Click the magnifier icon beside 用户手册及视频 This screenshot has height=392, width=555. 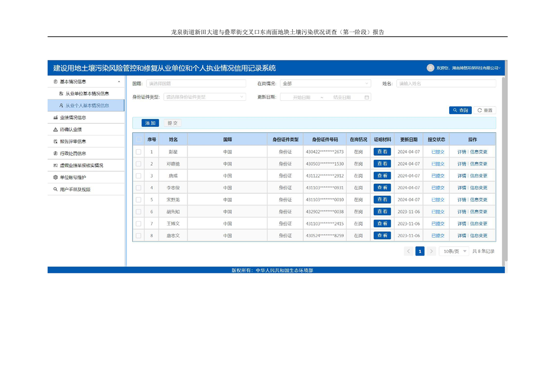[55, 189]
